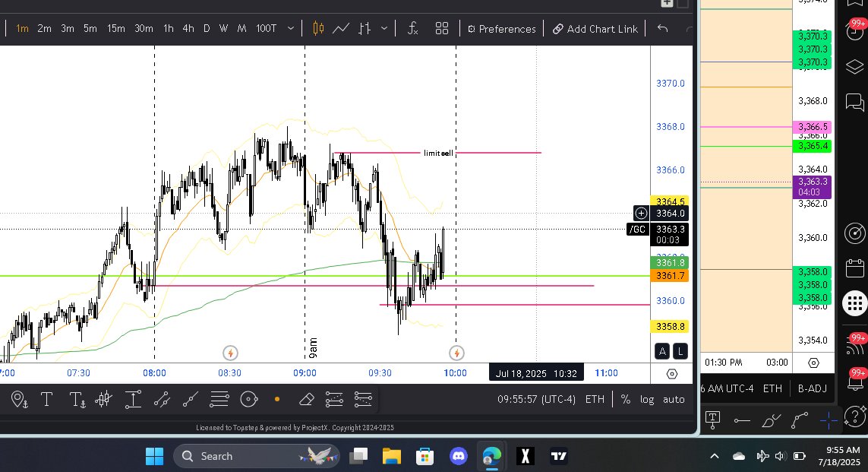Open right chart axis settings hexagon
Screen dimensions: 868x472
[814, 363]
